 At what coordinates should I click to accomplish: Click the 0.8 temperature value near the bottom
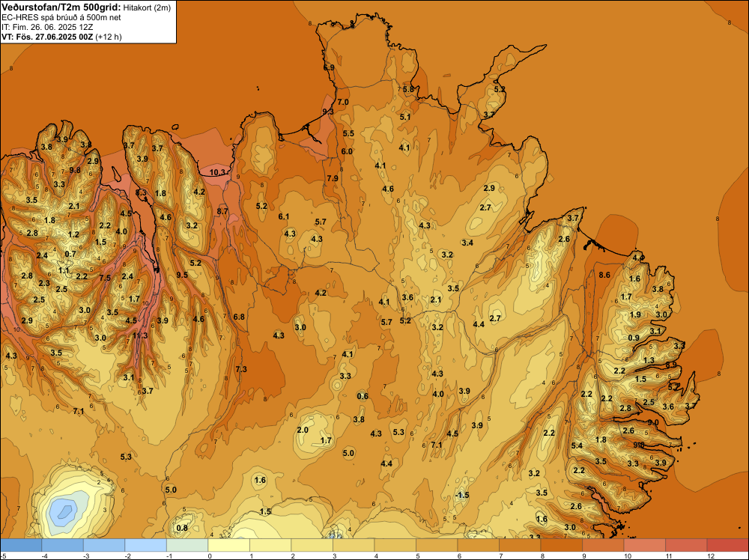[182, 528]
